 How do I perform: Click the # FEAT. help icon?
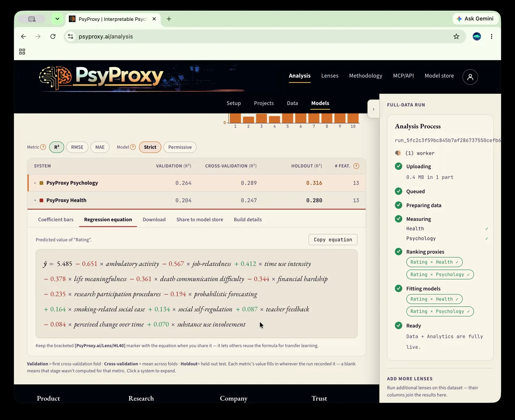click(356, 166)
